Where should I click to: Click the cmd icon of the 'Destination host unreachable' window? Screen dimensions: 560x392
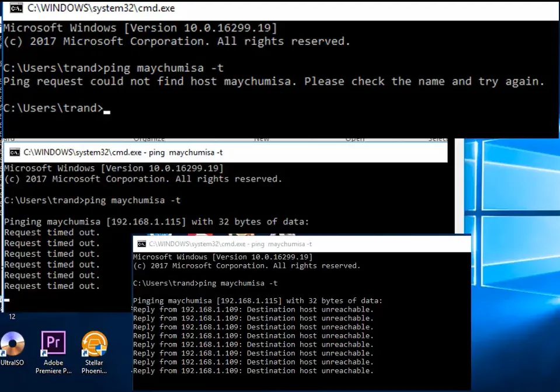141,244
